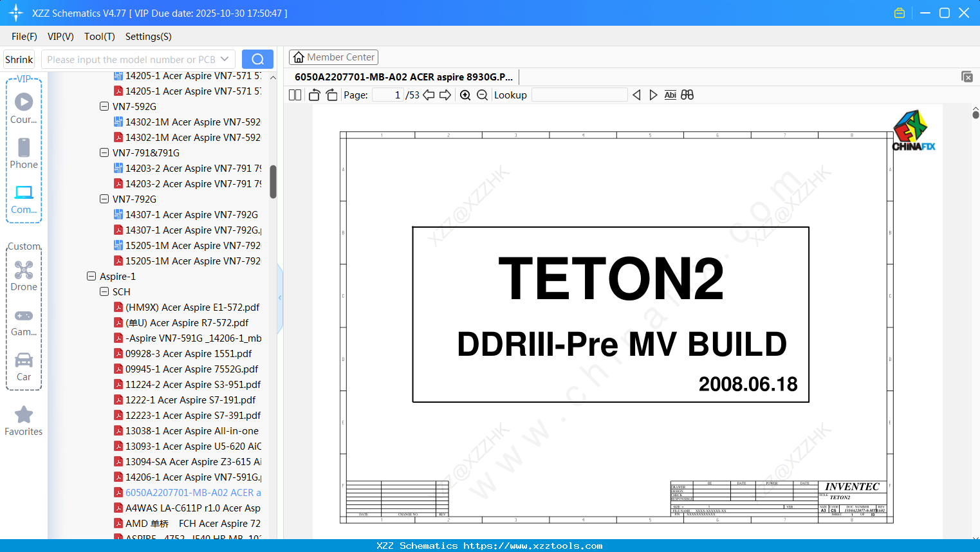Open the boardview file 15205-1M Acer Aspire VN7-792
The image size is (980, 552).
(x=187, y=246)
